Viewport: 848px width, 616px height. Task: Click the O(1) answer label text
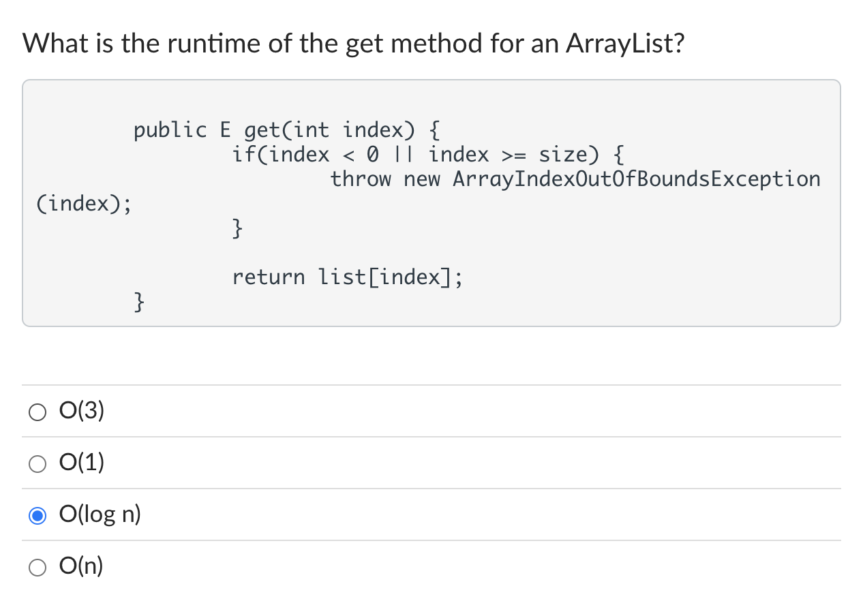pos(80,462)
